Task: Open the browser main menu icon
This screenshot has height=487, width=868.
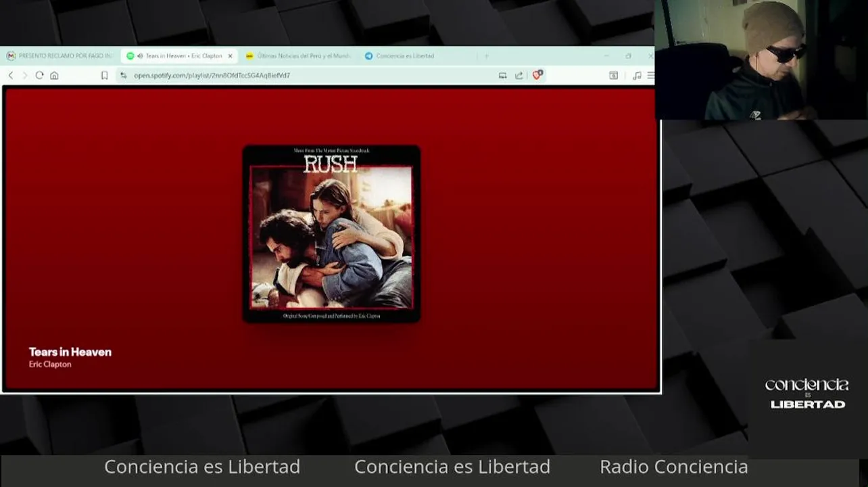Action: point(650,75)
